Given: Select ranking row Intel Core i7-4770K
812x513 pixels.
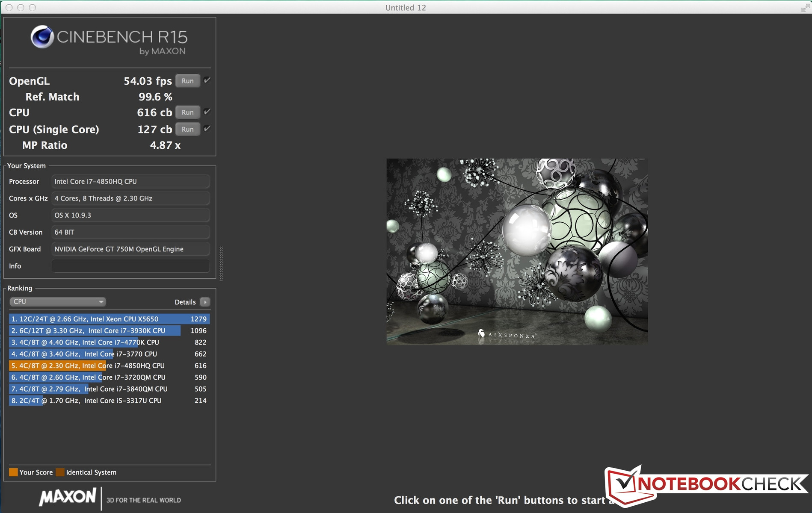Looking at the screenshot, I should pos(109,342).
